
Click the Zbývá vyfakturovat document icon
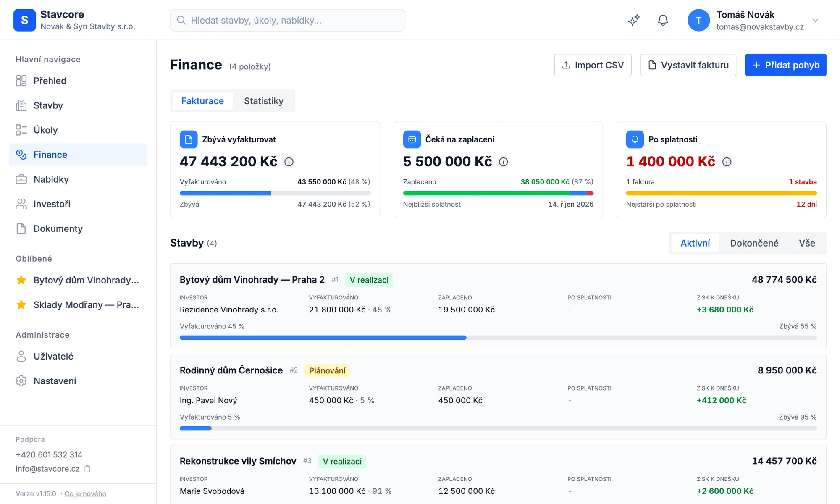point(189,139)
